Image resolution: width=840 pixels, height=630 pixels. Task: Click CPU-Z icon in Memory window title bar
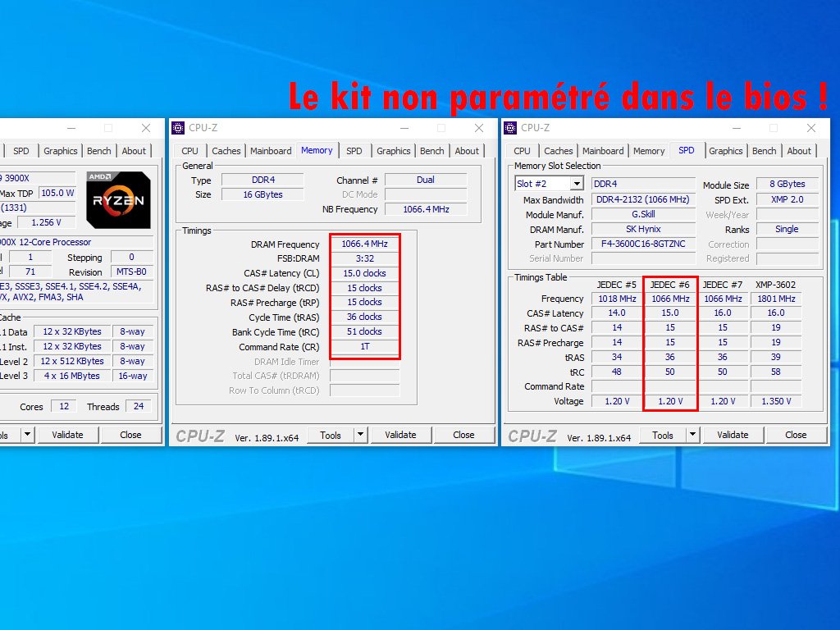(178, 128)
